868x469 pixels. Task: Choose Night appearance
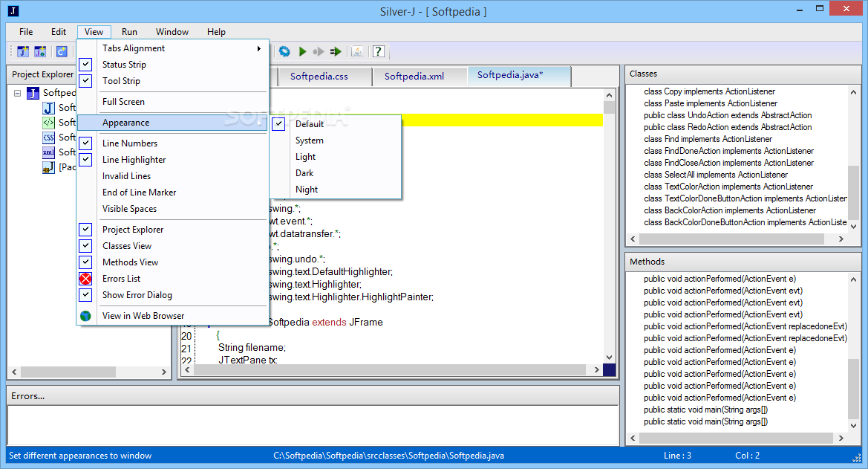click(x=336, y=190)
